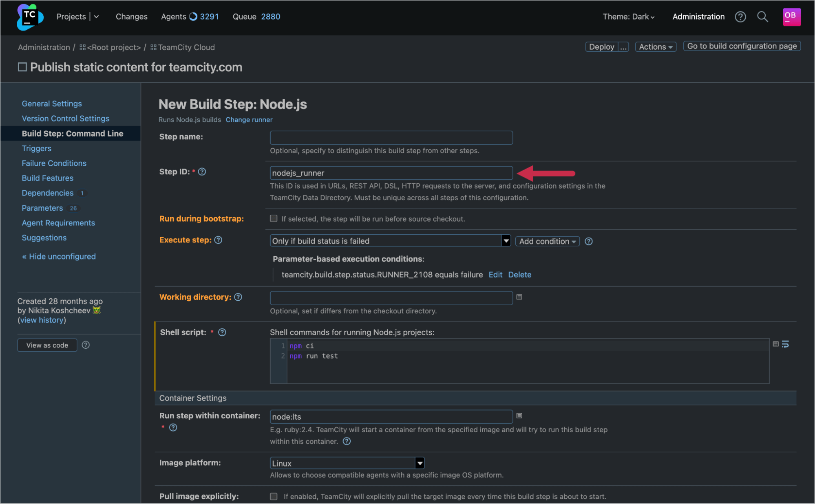Click help icon next to View as code
This screenshot has height=504, width=815.
tap(86, 345)
